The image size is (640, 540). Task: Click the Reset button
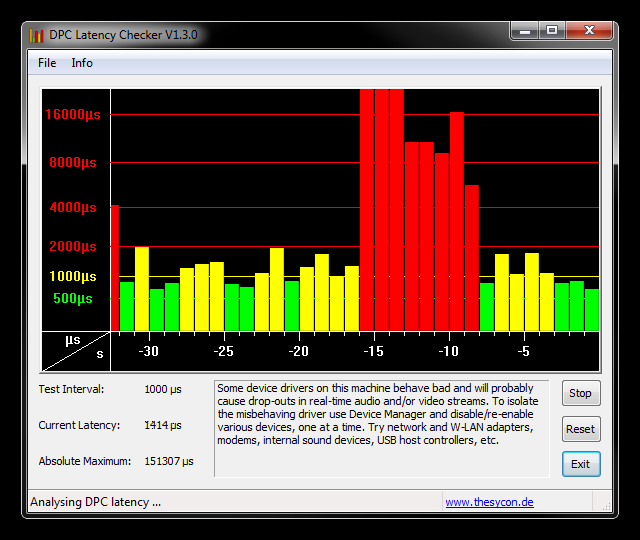point(581,429)
